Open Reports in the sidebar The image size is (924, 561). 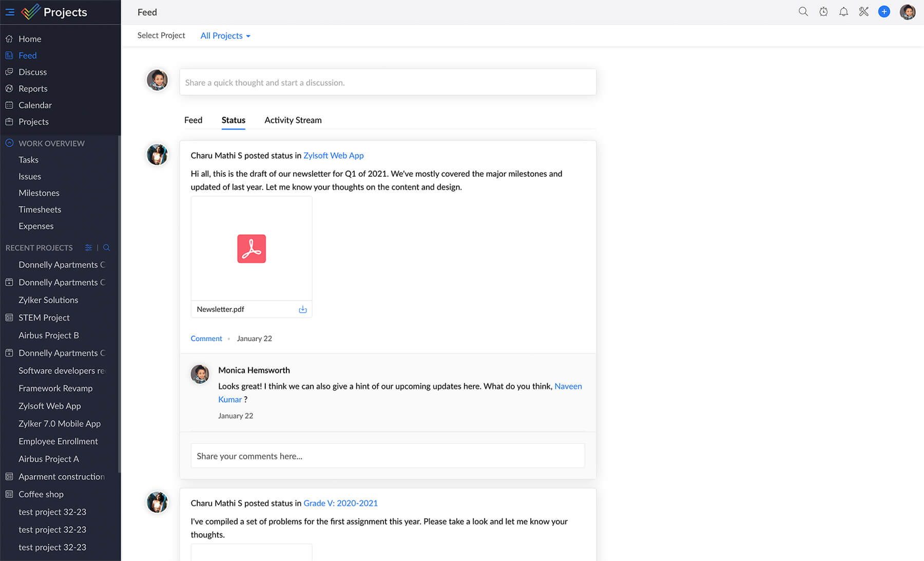click(33, 88)
